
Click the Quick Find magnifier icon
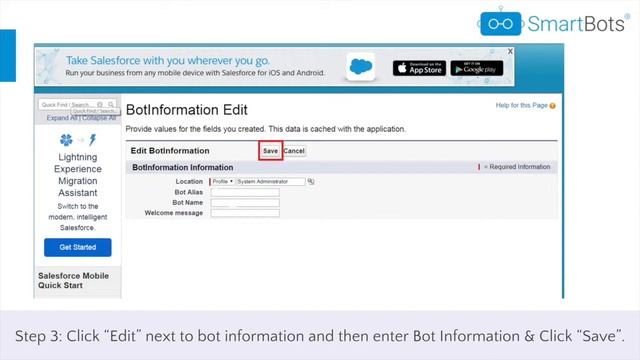click(x=111, y=104)
